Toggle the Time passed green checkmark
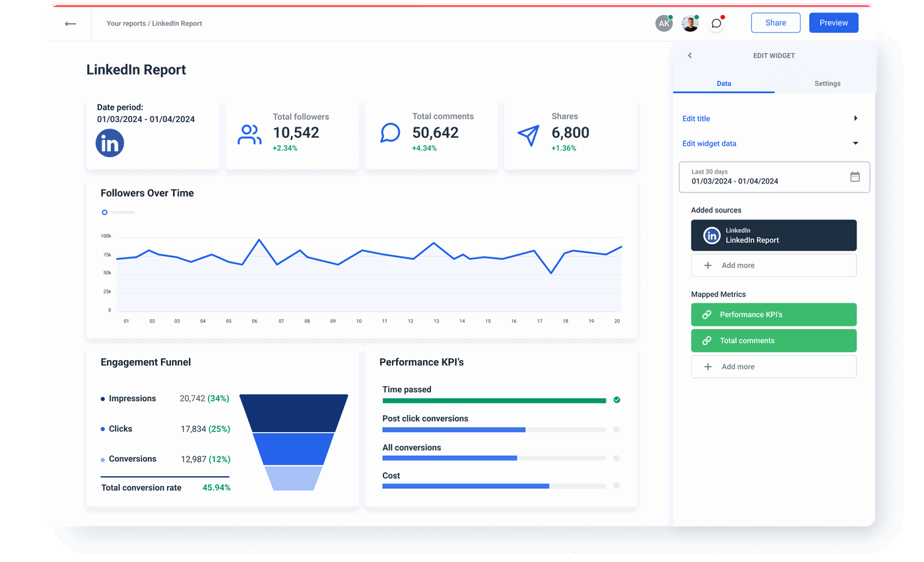Image resolution: width=924 pixels, height=562 pixels. [616, 400]
